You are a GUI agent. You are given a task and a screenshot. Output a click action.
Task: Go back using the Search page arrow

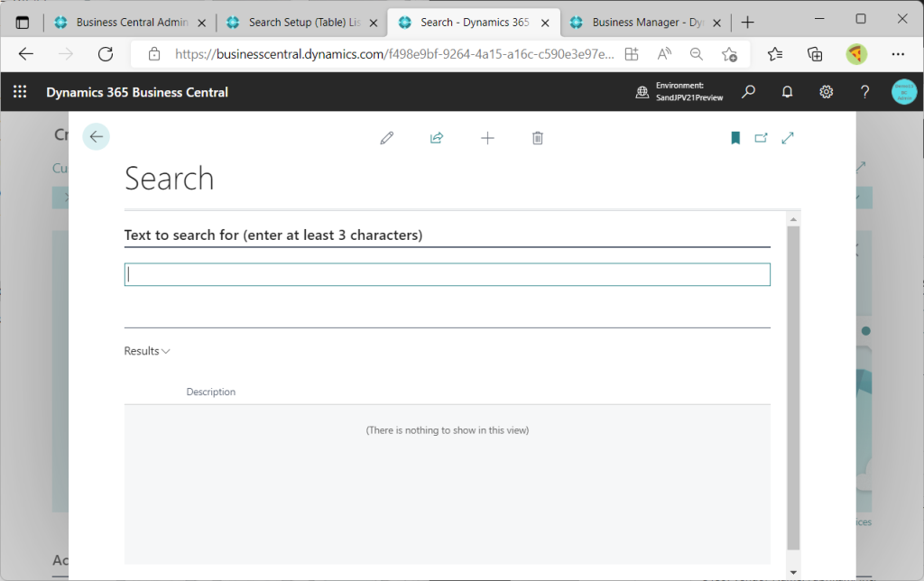pos(96,137)
